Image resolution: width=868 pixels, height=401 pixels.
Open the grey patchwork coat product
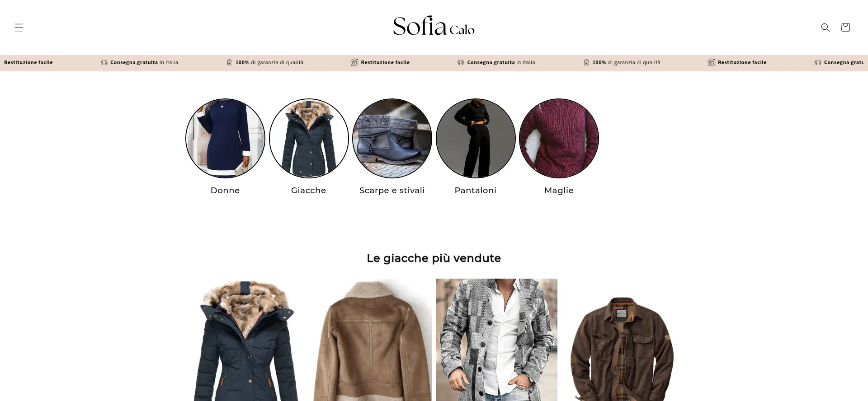496,340
